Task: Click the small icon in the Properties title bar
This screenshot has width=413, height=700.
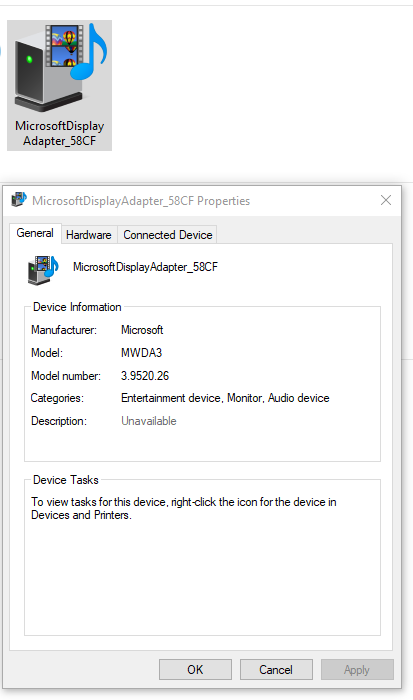Action: click(x=19, y=200)
